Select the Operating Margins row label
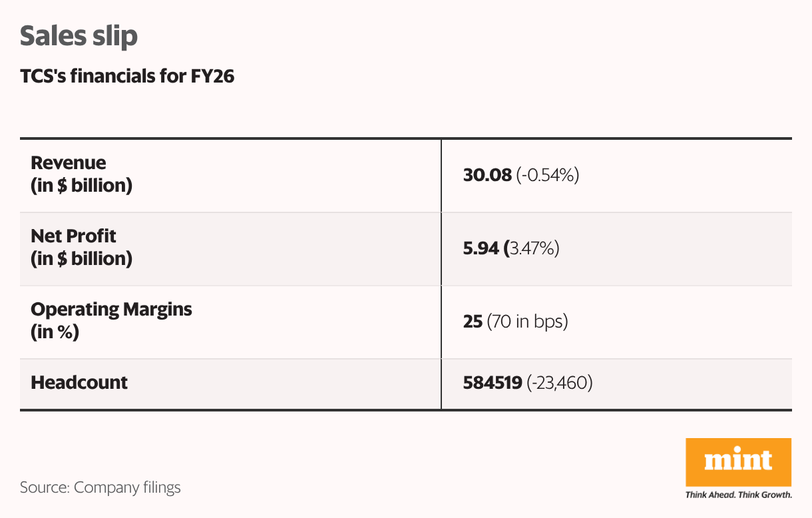 point(111,310)
